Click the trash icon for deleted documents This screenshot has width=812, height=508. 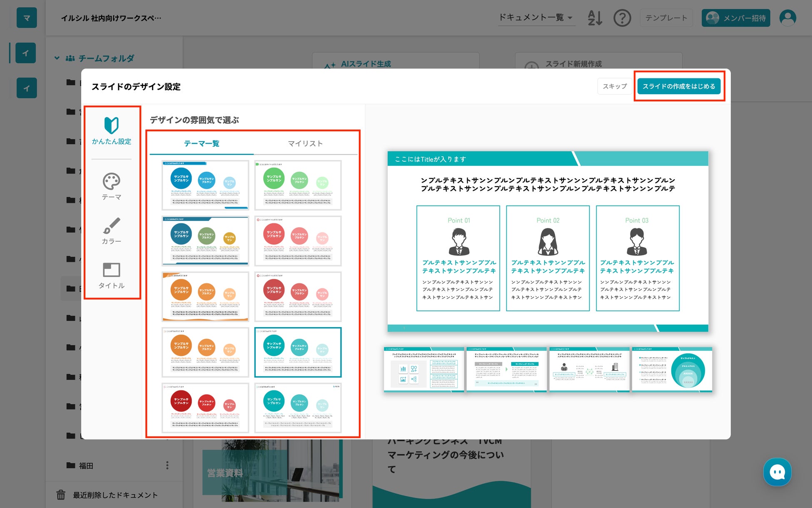(x=61, y=495)
